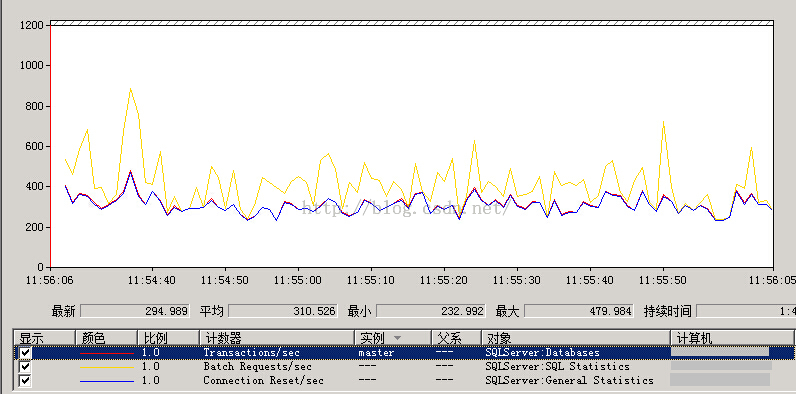Click the yellow Batch Requests/sec color line
The image size is (796, 394).
(107, 367)
